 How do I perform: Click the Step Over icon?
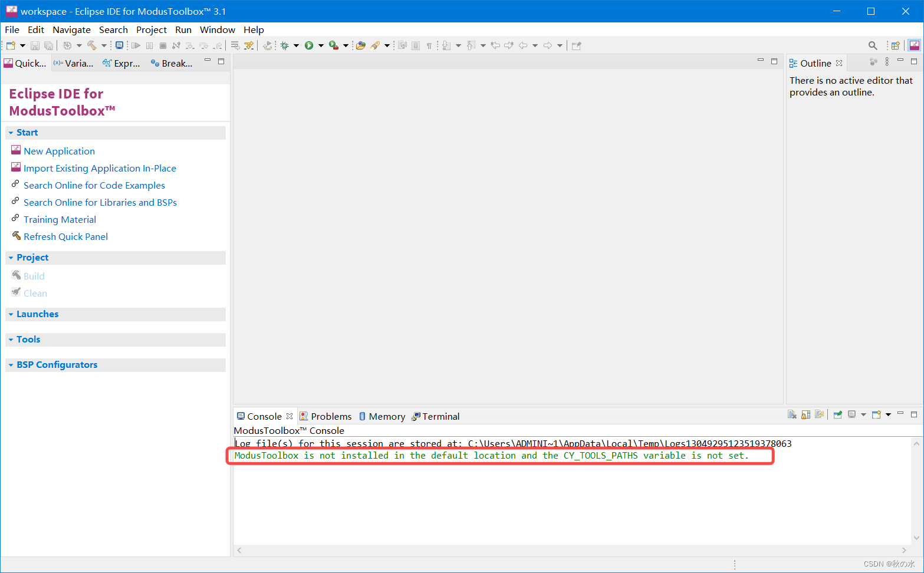203,45
